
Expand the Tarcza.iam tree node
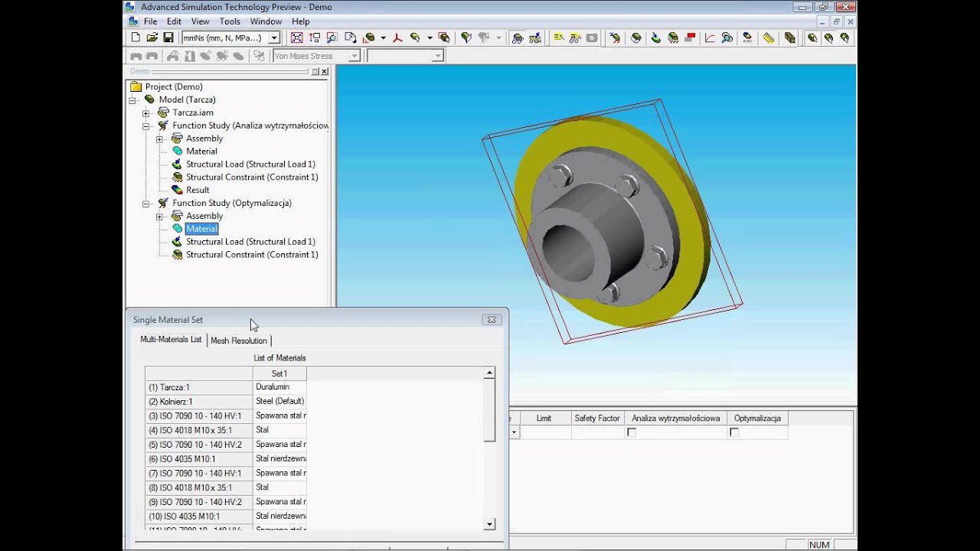point(145,113)
